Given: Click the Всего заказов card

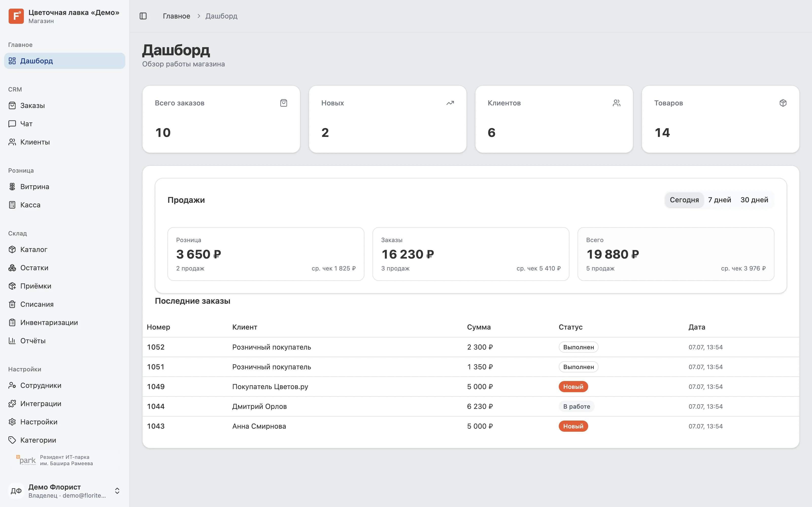Looking at the screenshot, I should click(x=221, y=119).
